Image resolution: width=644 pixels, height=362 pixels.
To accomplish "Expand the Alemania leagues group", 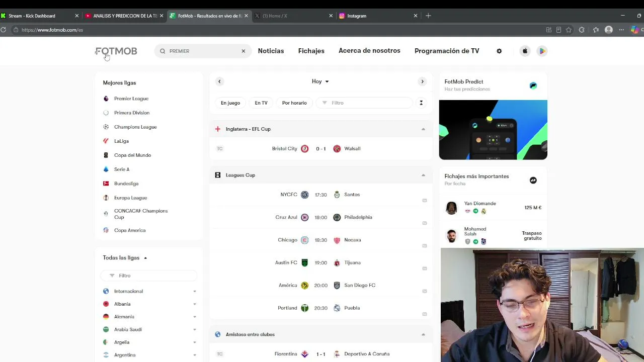I will [194, 317].
